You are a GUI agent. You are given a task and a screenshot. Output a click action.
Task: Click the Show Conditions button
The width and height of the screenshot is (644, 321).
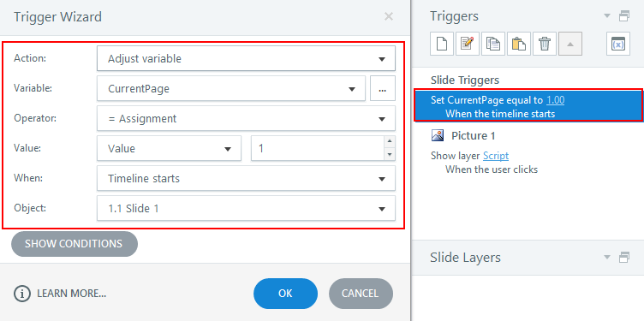(x=75, y=244)
